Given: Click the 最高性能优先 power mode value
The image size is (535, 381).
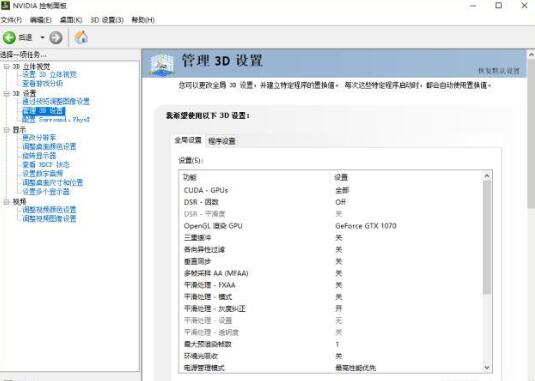Looking at the screenshot, I should pyautogui.click(x=355, y=368).
